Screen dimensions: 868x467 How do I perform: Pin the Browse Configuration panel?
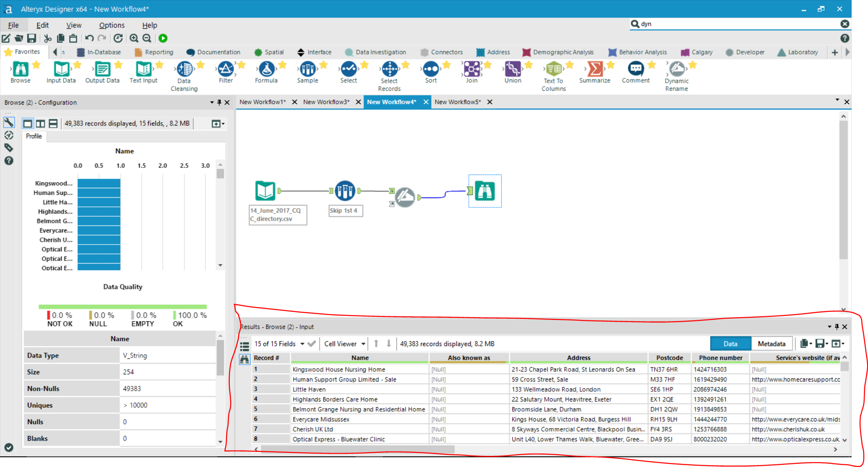coord(219,102)
